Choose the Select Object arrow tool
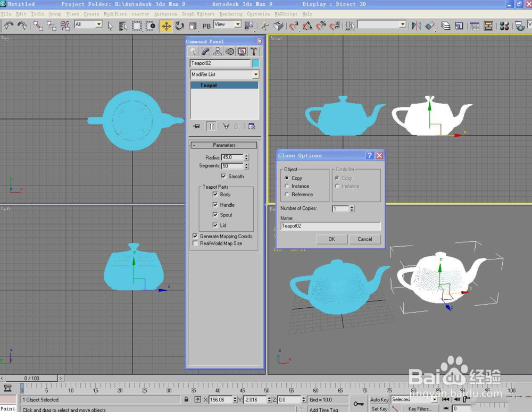This screenshot has width=532, height=412. click(x=110, y=26)
